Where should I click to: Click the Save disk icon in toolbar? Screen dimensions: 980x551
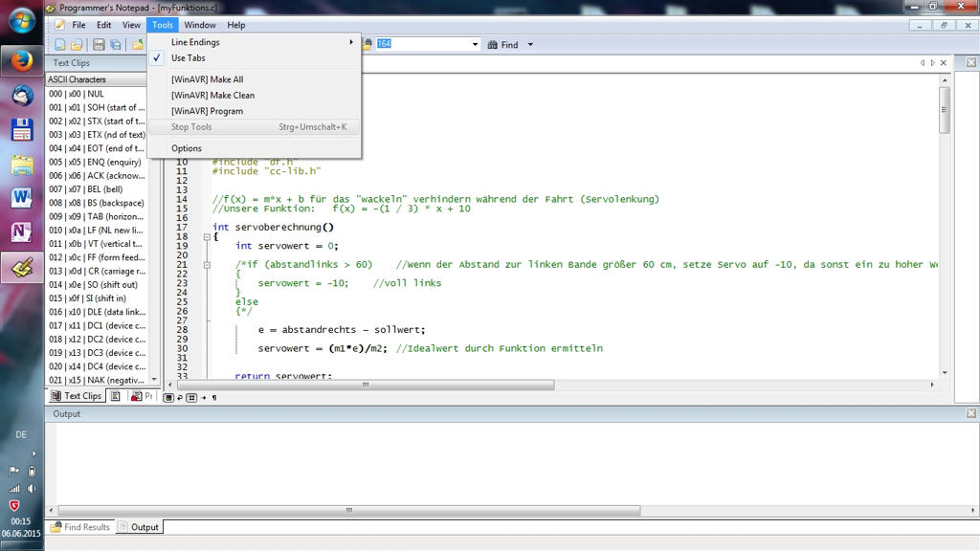click(99, 44)
